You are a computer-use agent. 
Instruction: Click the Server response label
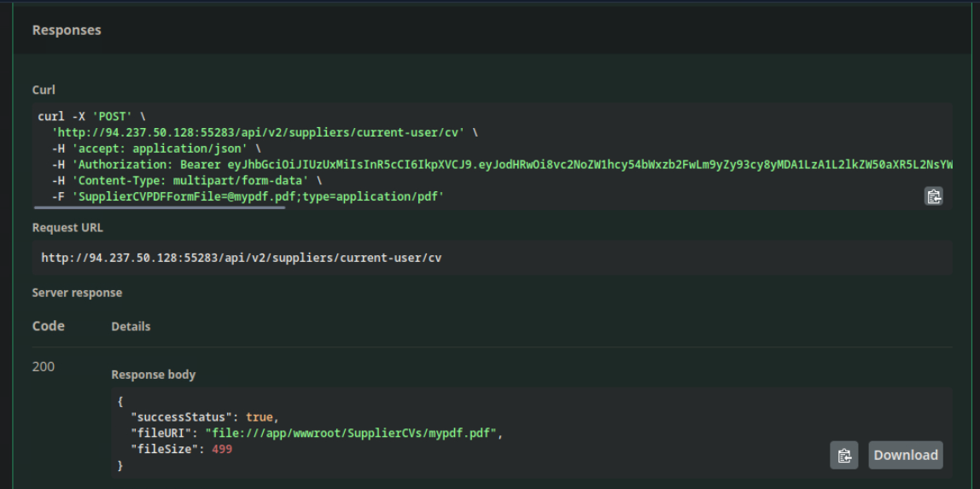(77, 293)
